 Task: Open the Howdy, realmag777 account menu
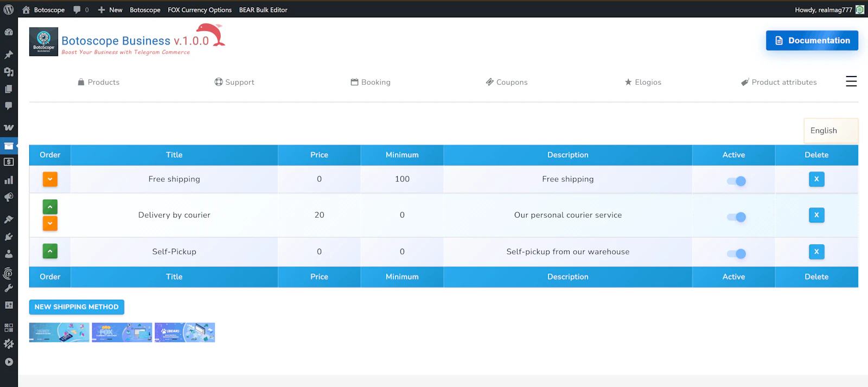pos(829,10)
